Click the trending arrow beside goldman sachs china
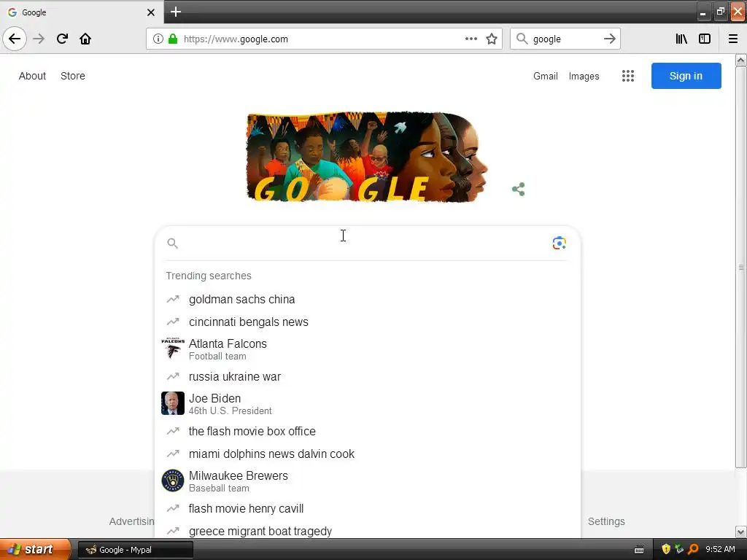Screen dimensions: 747x560 click(172, 299)
